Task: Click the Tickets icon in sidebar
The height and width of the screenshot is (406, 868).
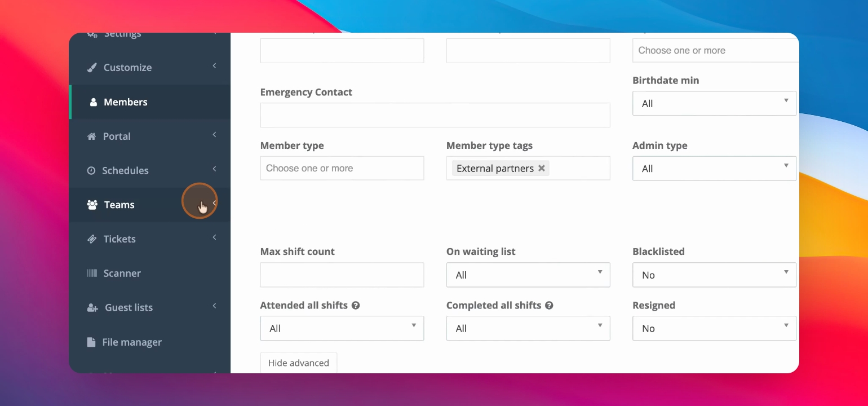Action: click(x=92, y=239)
